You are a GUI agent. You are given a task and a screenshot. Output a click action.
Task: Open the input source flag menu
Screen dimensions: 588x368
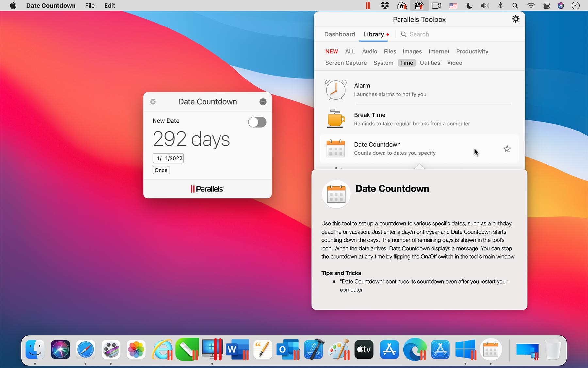(x=453, y=5)
